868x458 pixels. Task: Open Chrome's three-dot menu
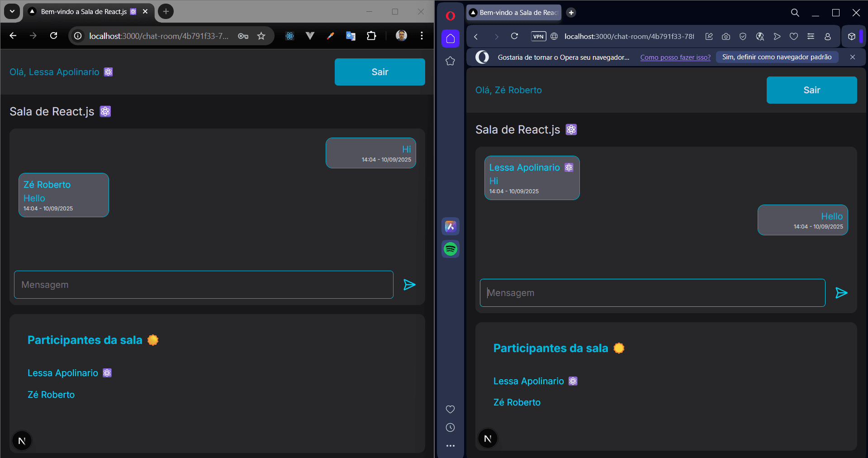422,36
